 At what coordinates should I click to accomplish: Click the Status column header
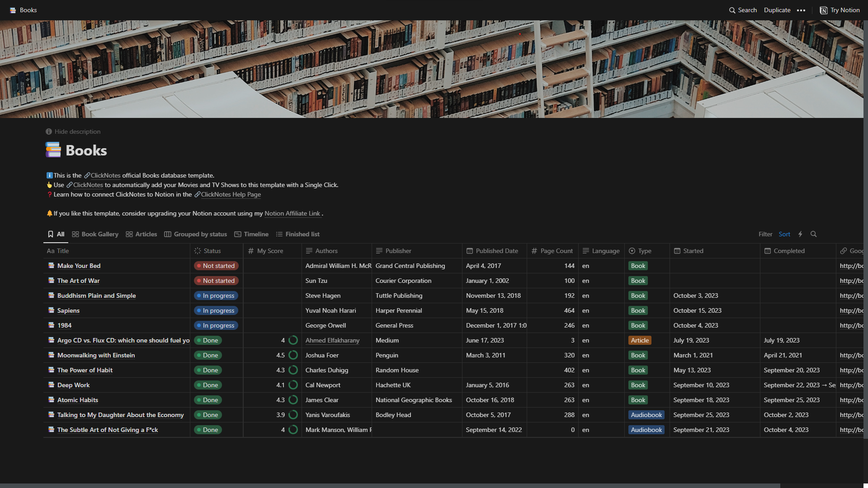coord(217,251)
